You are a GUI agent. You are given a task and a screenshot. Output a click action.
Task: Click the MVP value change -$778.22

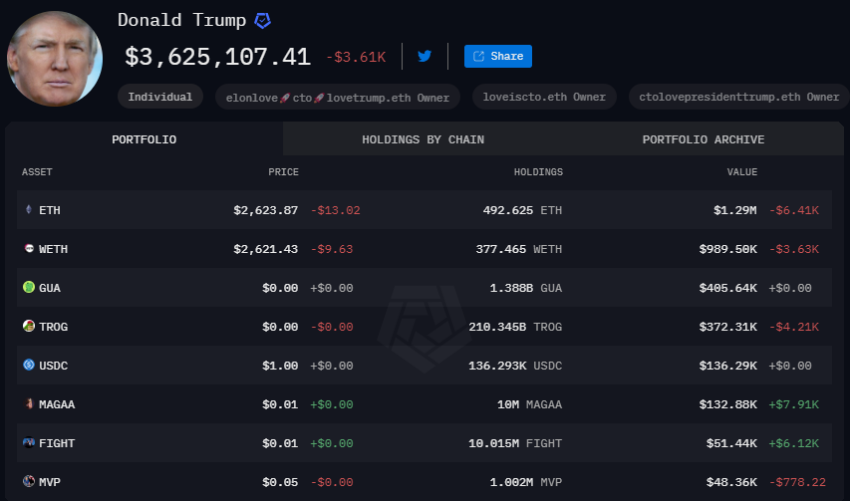tap(797, 482)
